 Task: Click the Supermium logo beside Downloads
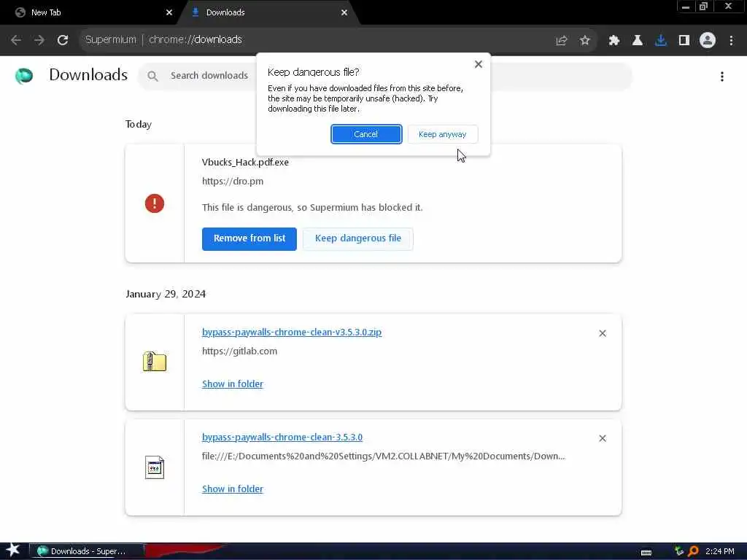24,76
